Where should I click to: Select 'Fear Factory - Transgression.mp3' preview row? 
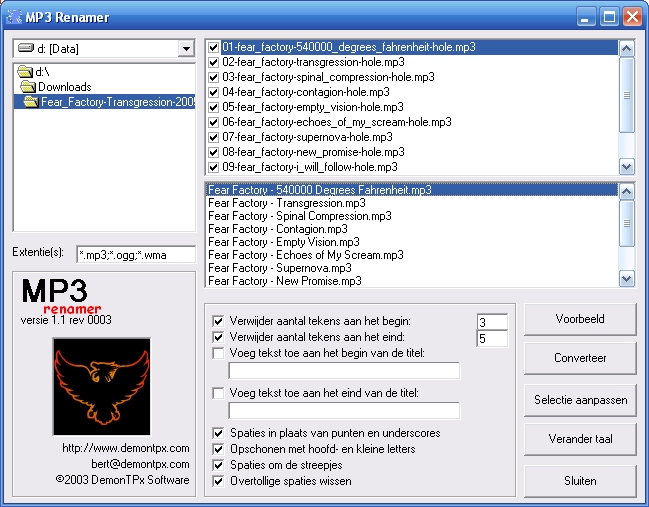[x=412, y=203]
